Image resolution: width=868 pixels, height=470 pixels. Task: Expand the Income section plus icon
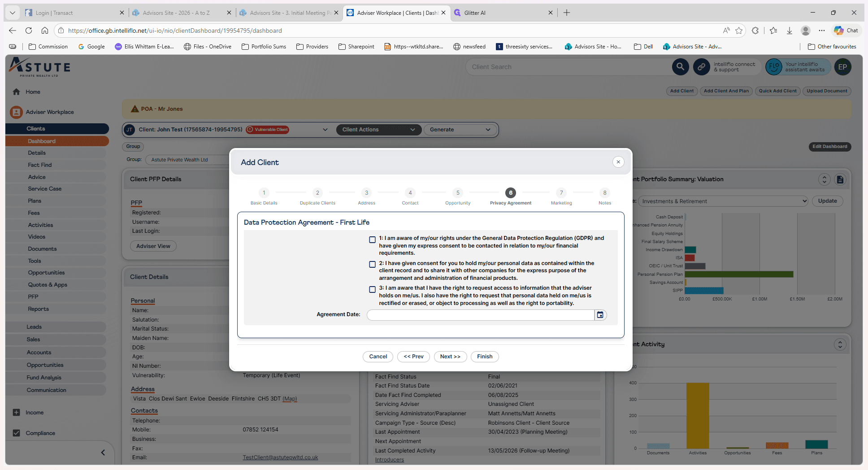pos(17,413)
